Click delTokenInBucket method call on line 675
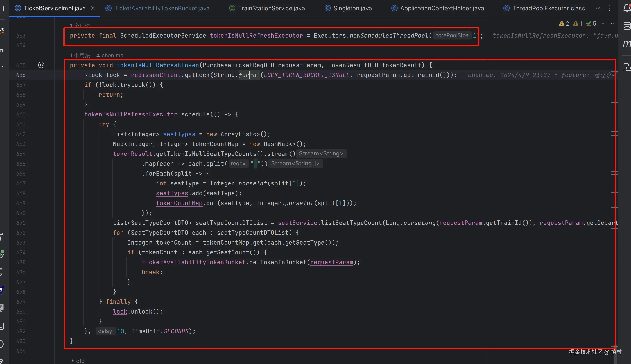The image size is (631, 364). pos(278,262)
